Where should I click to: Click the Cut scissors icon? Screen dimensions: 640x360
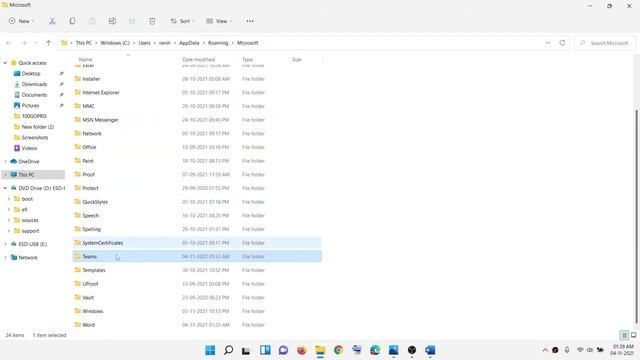[x=52, y=21]
